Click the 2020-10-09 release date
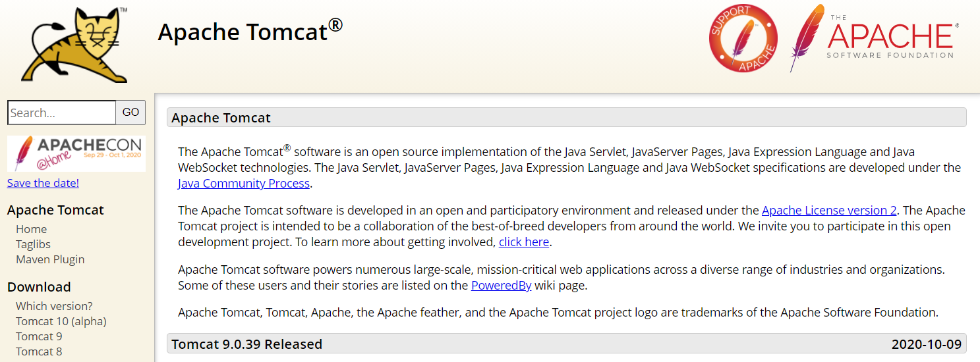The width and height of the screenshot is (980, 362). (926, 344)
